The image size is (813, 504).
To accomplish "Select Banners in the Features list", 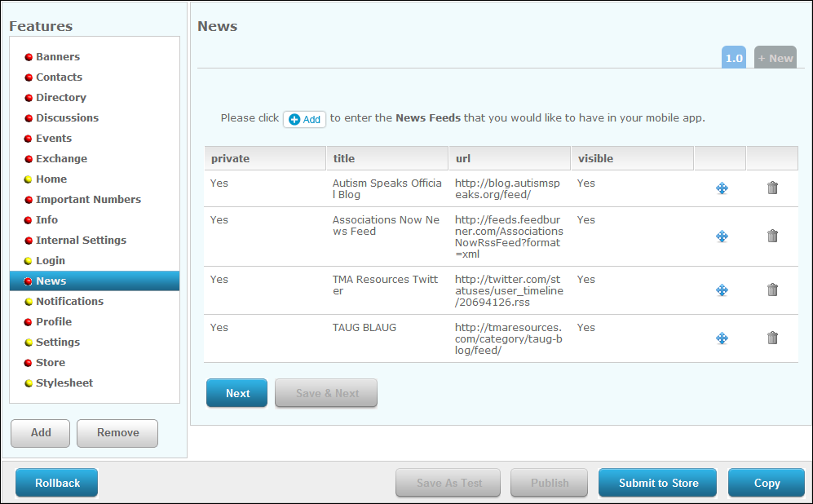I will 58,57.
